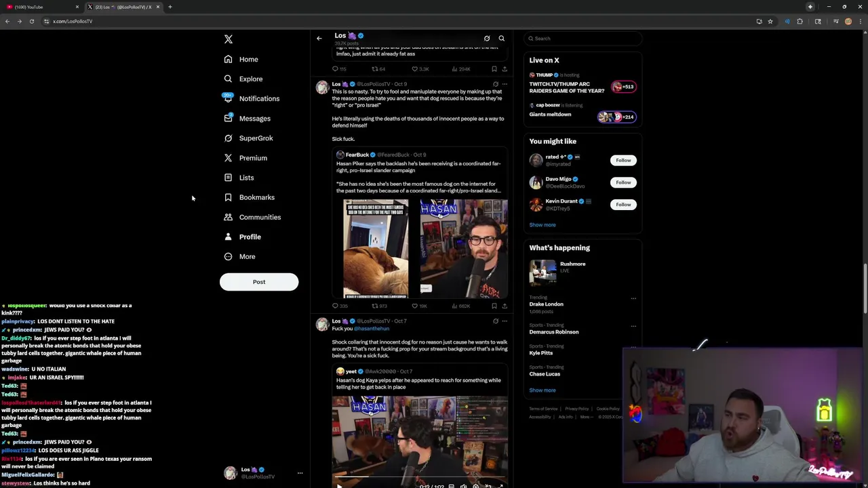Viewport: 868px width, 488px height.
Task: Click the X search input field
Action: point(583,39)
